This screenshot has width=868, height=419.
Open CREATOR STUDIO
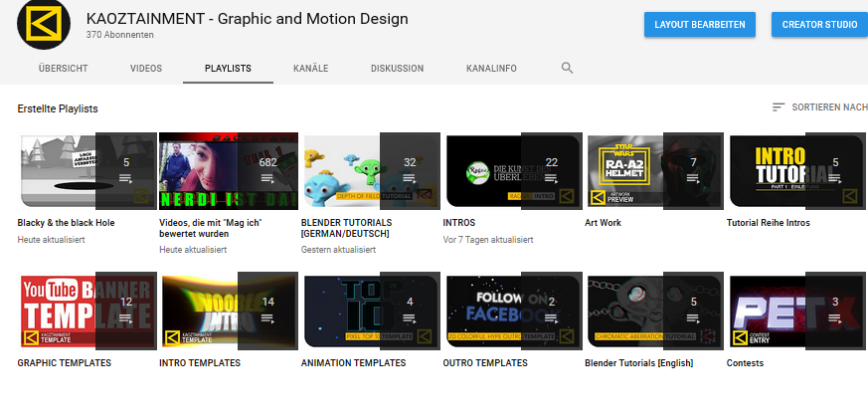coord(818,24)
